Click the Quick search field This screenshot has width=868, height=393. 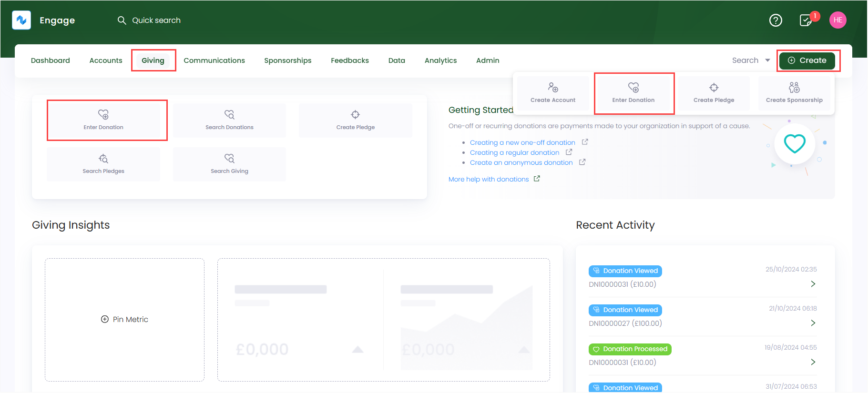point(156,20)
